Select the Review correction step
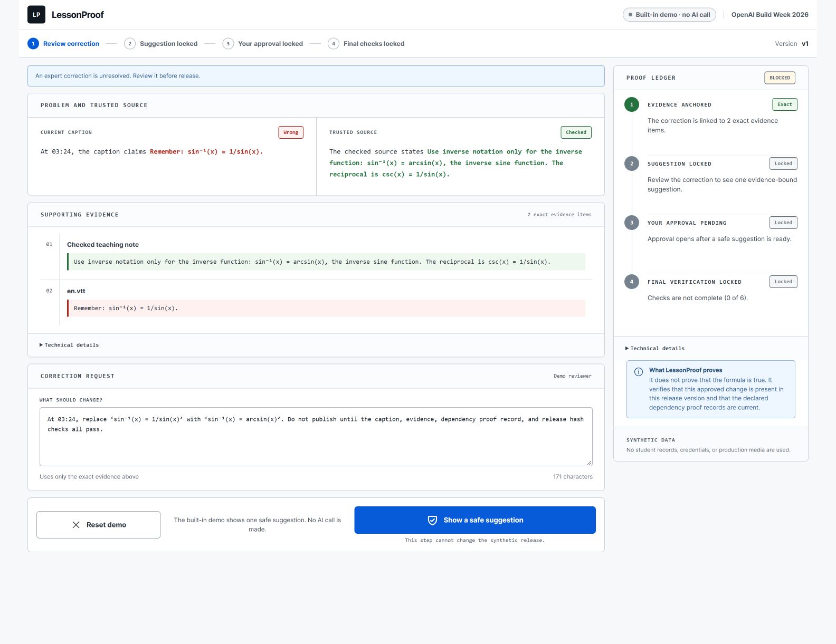The image size is (836, 644). 63,44
